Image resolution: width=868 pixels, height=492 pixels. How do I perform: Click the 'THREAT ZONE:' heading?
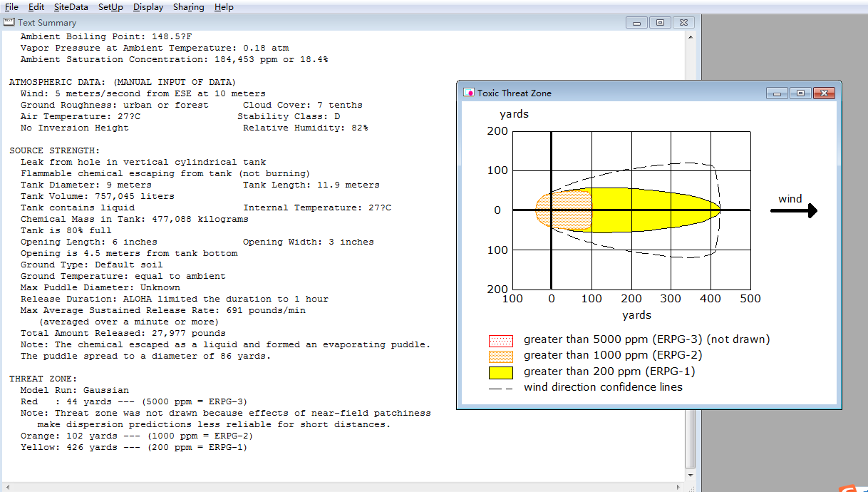[43, 379]
